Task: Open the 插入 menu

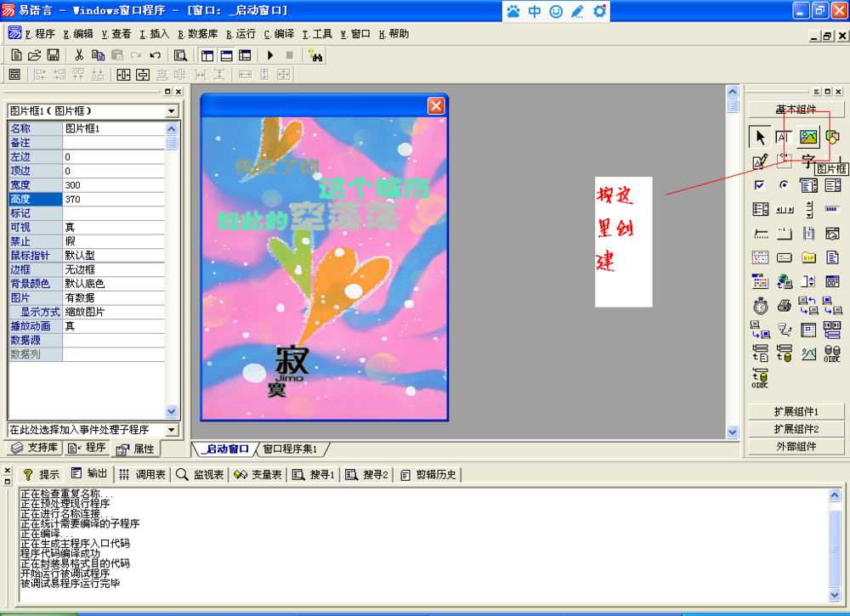Action: [155, 34]
